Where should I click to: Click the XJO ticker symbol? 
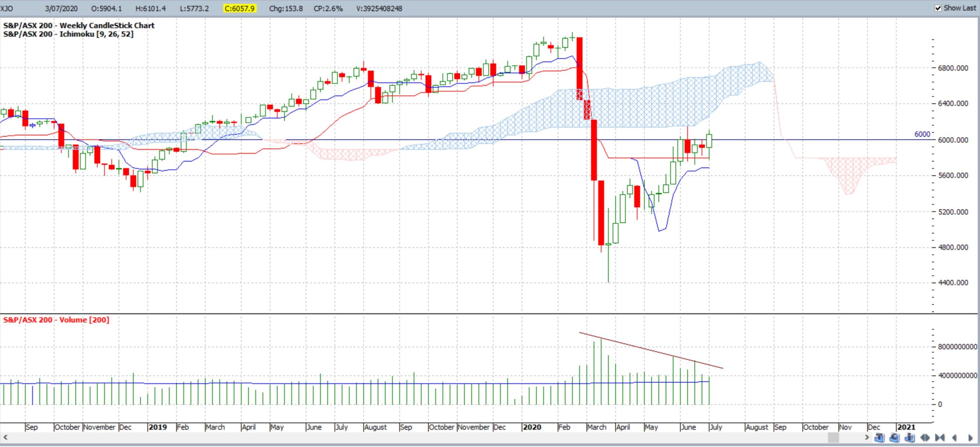6,8
